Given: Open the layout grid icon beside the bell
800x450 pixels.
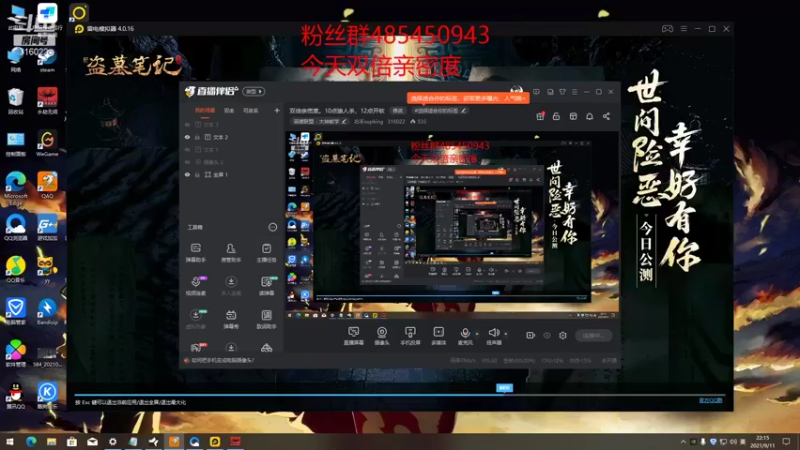Looking at the screenshot, I should pos(573,116).
